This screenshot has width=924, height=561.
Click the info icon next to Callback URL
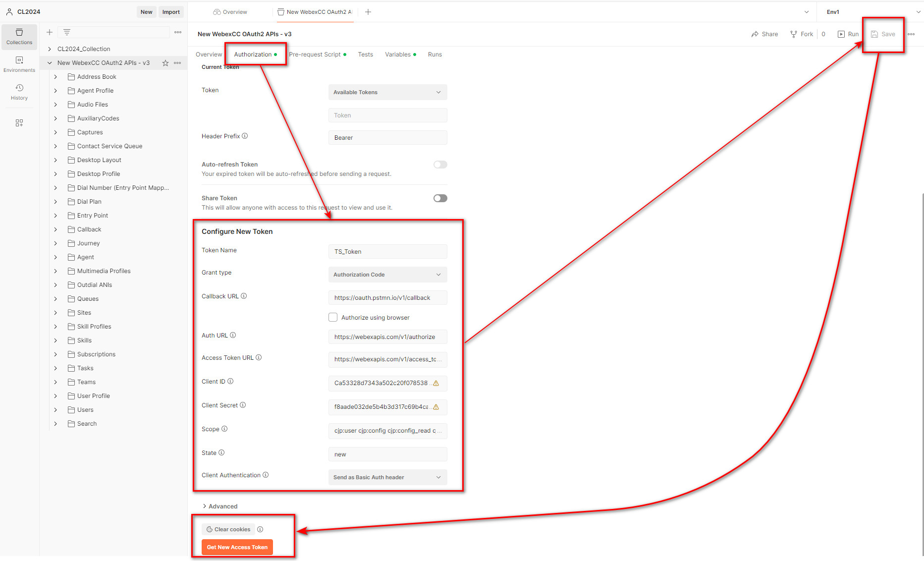click(244, 296)
